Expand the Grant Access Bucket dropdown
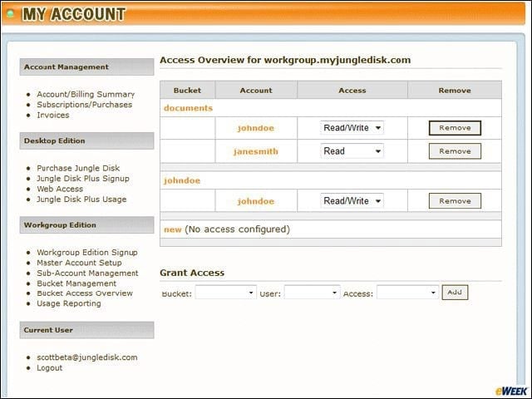Viewport: 532px width, 399px height. pos(225,293)
